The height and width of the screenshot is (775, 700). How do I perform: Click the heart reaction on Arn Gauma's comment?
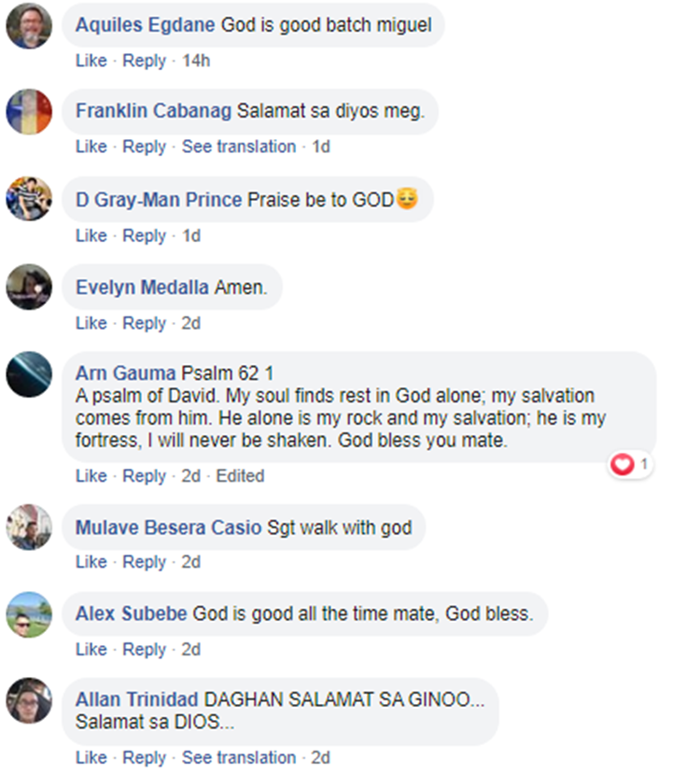click(x=623, y=464)
